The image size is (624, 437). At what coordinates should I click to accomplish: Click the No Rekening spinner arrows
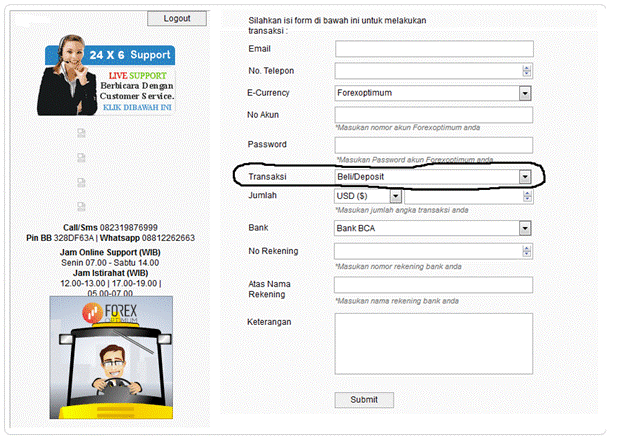coord(526,251)
